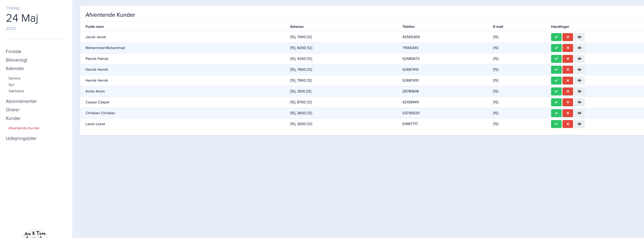The height and width of the screenshot is (238, 644).
Task: Reject Jacob Jacob using red X button
Action: point(568,37)
